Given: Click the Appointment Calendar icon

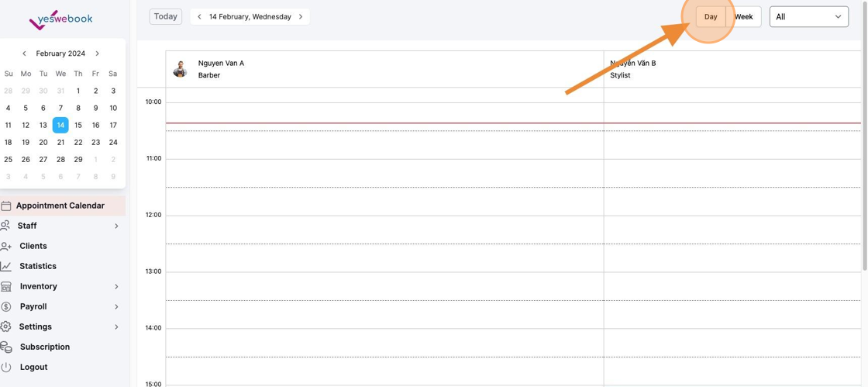Looking at the screenshot, I should click(6, 206).
